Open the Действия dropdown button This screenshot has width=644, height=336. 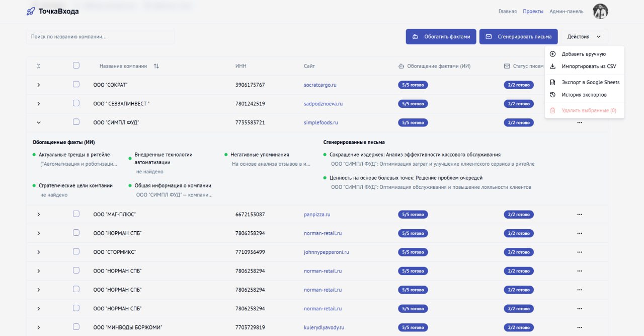click(584, 36)
